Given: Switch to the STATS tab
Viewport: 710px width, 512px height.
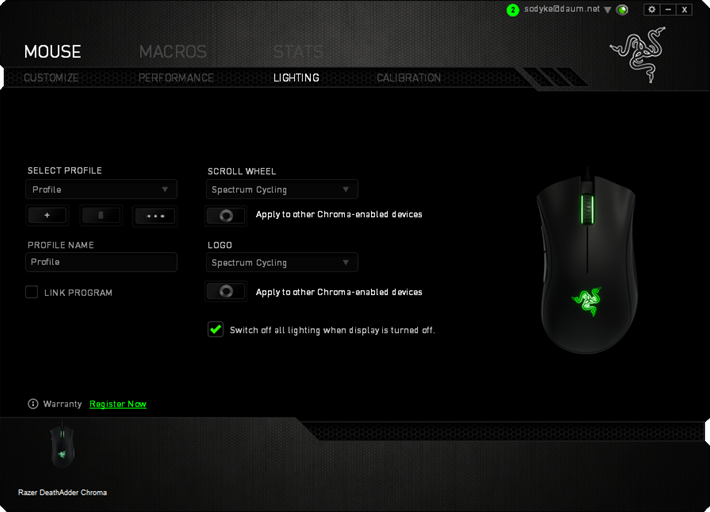Looking at the screenshot, I should 298,52.
